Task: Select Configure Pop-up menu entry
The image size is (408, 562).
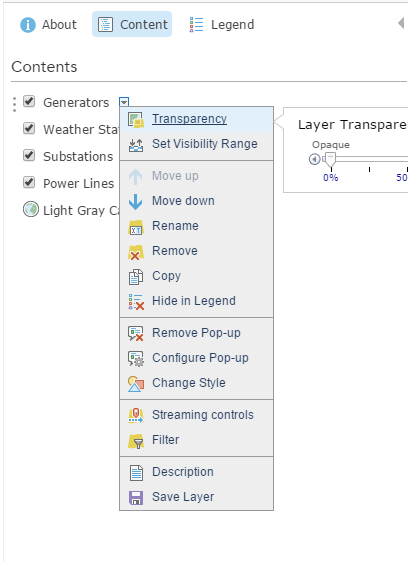Action: tap(196, 358)
